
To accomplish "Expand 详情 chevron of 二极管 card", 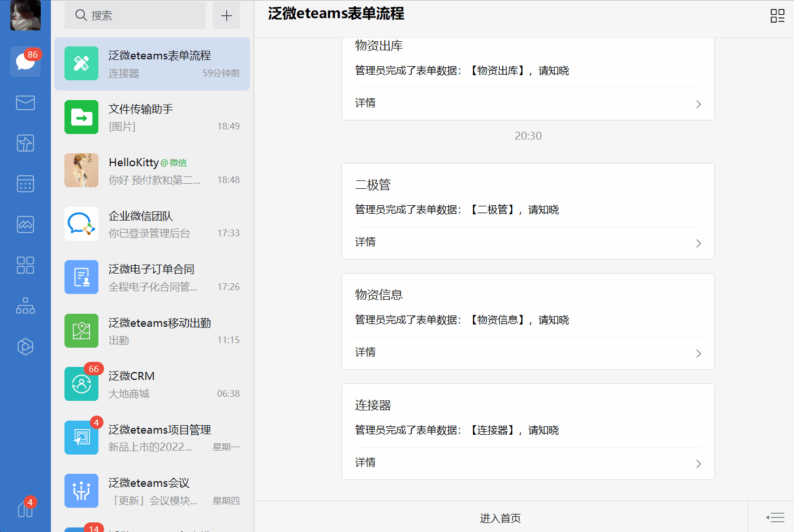I will pos(698,243).
